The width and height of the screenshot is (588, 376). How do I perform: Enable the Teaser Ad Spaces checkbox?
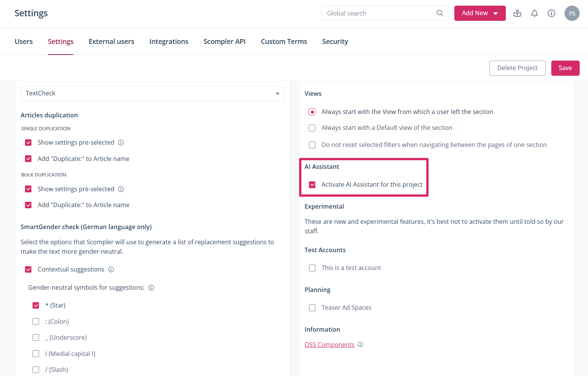(x=312, y=308)
